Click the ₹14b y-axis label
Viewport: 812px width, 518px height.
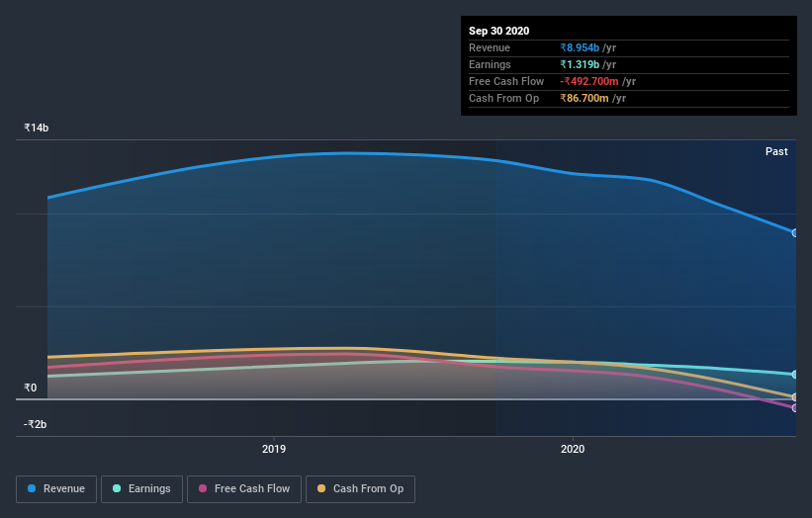(37, 128)
